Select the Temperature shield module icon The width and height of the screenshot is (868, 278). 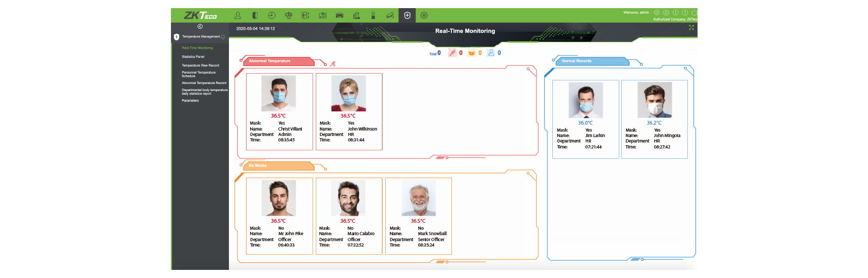(407, 15)
